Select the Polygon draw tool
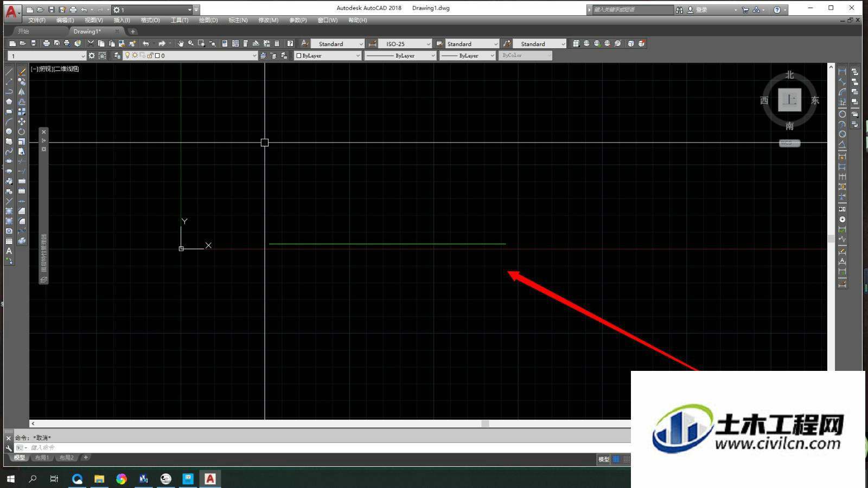 click(x=9, y=101)
